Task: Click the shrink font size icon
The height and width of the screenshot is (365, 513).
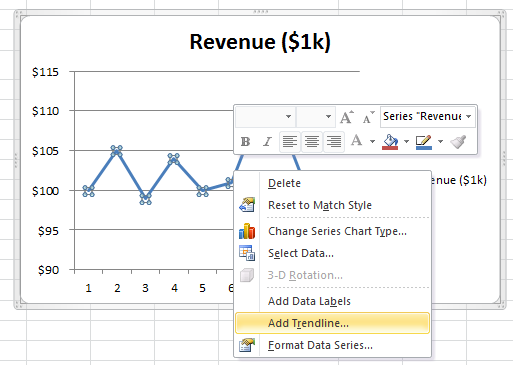Action: click(x=368, y=117)
